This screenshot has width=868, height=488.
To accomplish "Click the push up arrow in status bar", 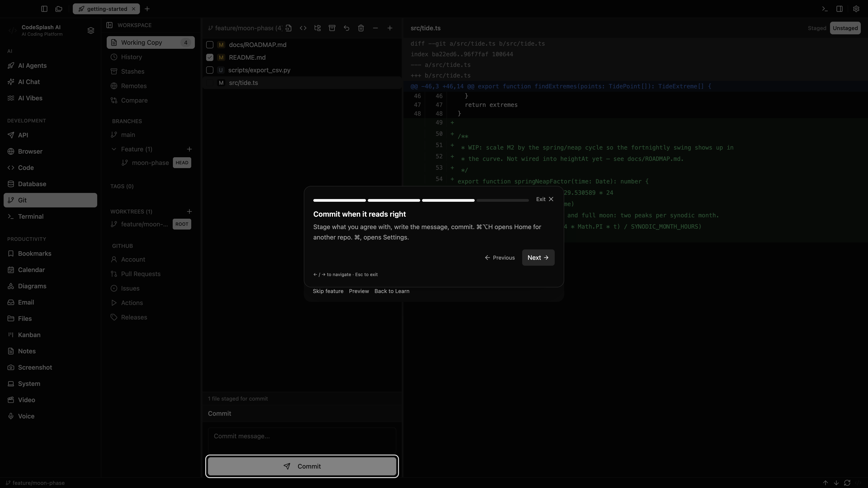I will click(x=826, y=483).
